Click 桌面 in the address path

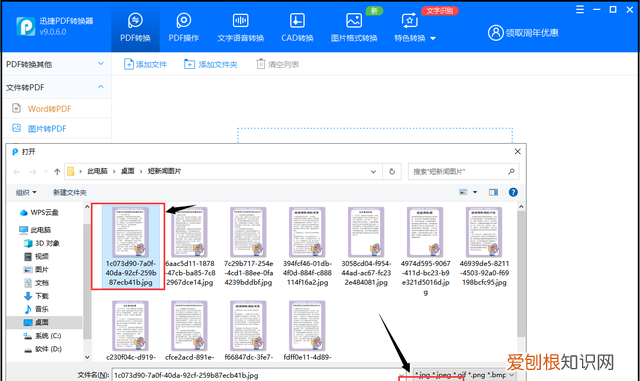(x=127, y=171)
